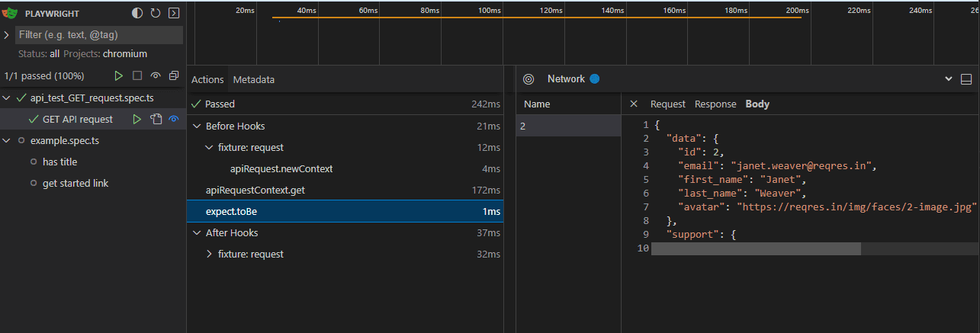Select api_test_GET_request.spec.ts in test tree
Viewport: 980px width, 333px height.
tap(92, 98)
